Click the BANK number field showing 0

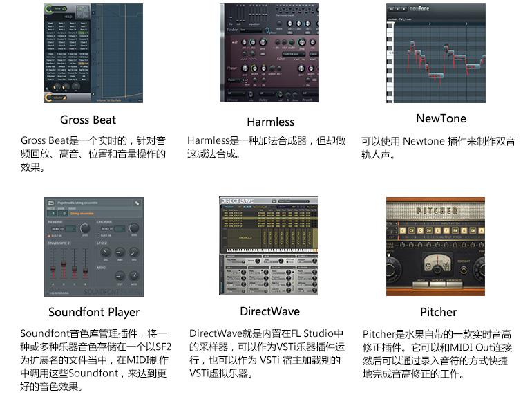click(63, 213)
